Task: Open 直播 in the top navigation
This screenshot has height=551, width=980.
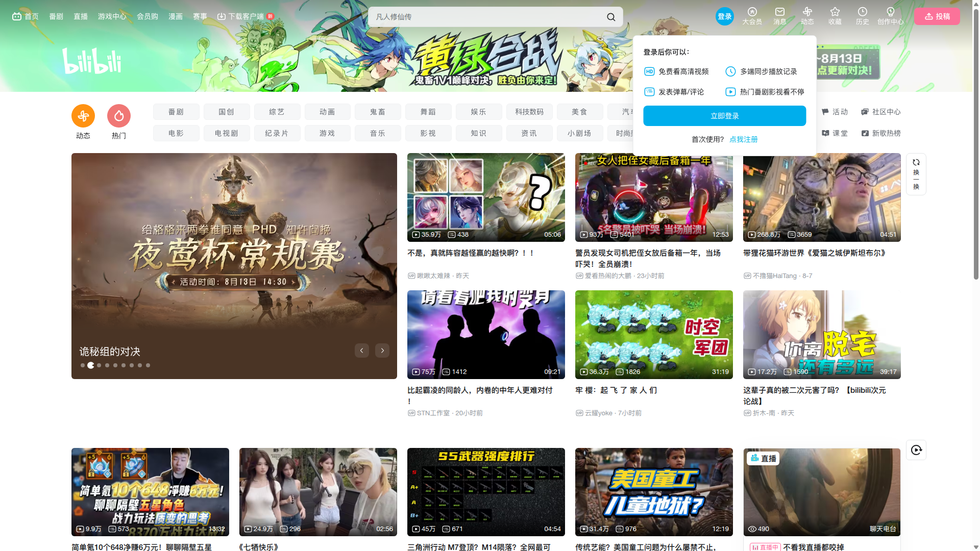Action: pyautogui.click(x=81, y=16)
